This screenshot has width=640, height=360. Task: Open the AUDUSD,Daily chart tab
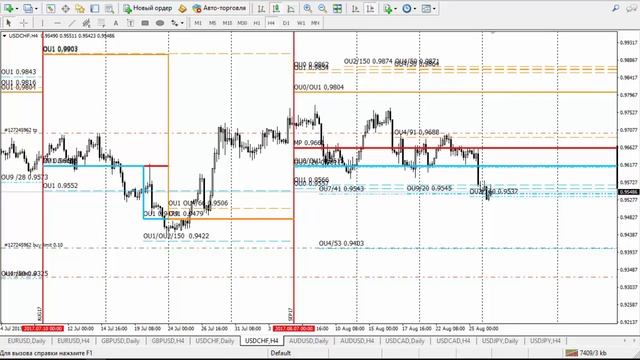tap(309, 340)
